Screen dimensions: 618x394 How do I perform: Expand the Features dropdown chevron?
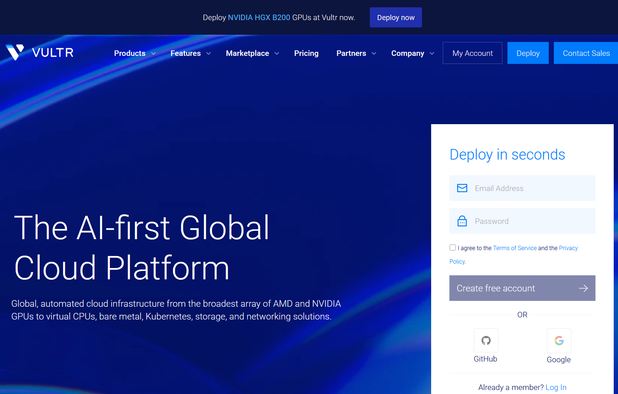coord(208,54)
